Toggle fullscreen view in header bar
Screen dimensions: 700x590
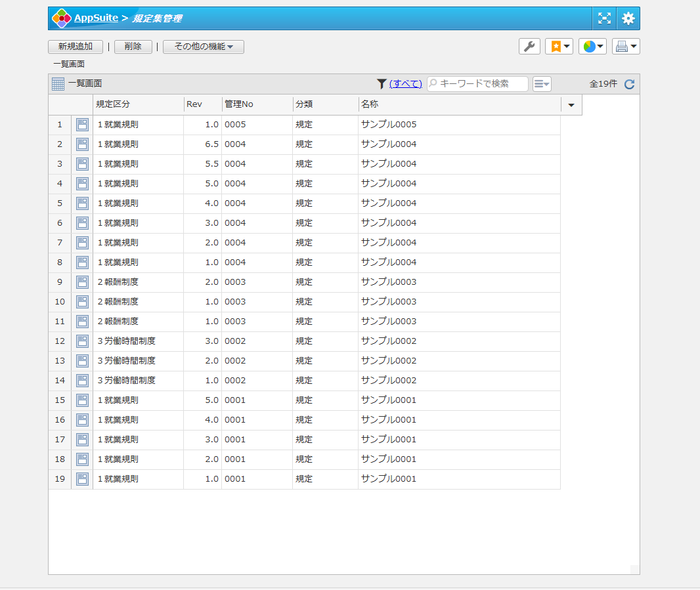click(x=604, y=18)
